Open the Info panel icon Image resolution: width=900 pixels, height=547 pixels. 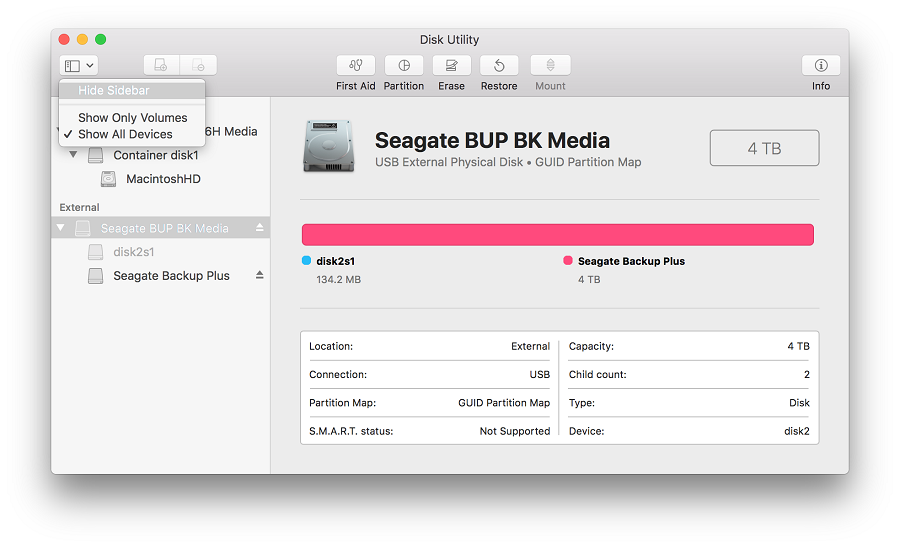[821, 65]
